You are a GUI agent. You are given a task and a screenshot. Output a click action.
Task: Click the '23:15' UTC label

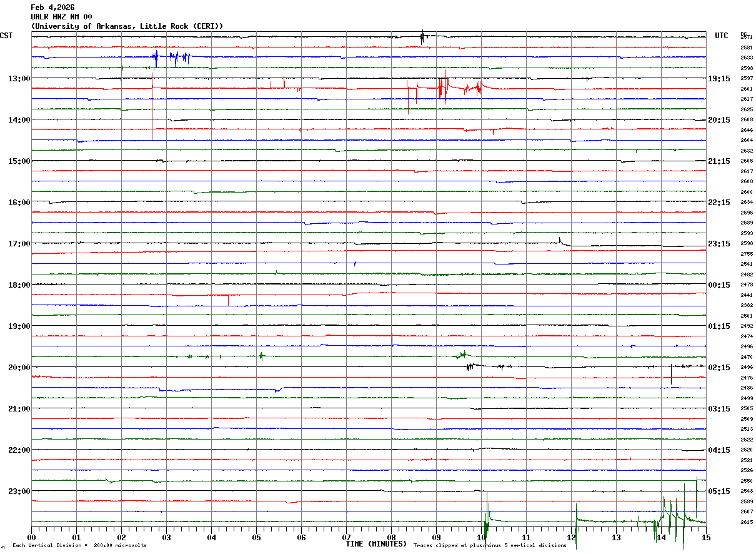pyautogui.click(x=719, y=244)
